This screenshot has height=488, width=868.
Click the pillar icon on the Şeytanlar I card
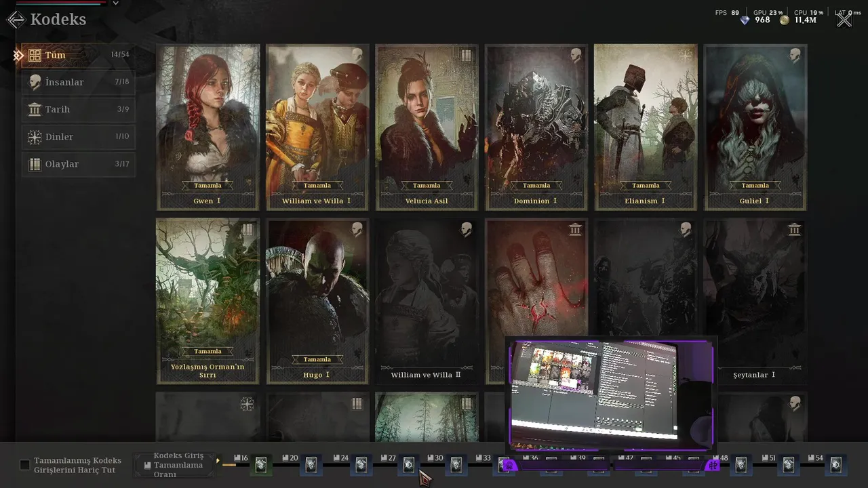coord(795,230)
